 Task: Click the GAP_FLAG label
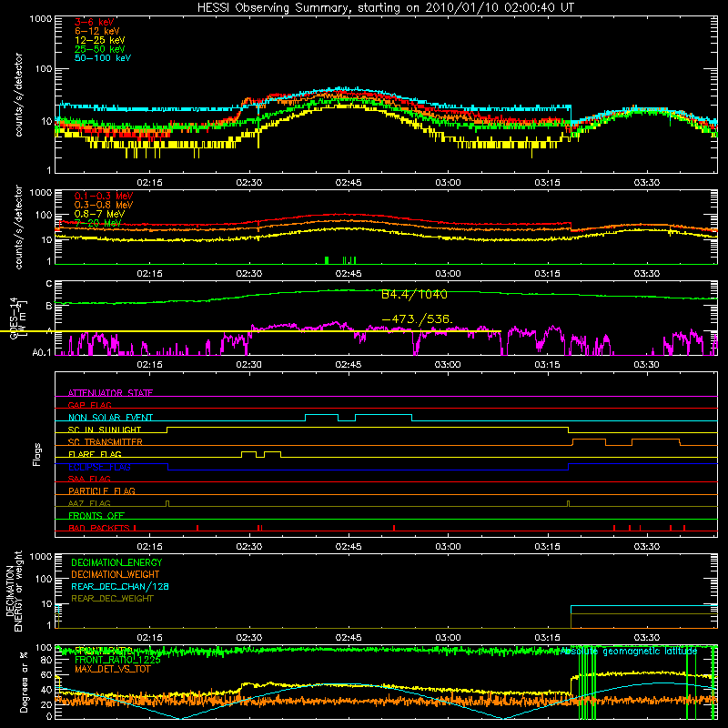89,405
